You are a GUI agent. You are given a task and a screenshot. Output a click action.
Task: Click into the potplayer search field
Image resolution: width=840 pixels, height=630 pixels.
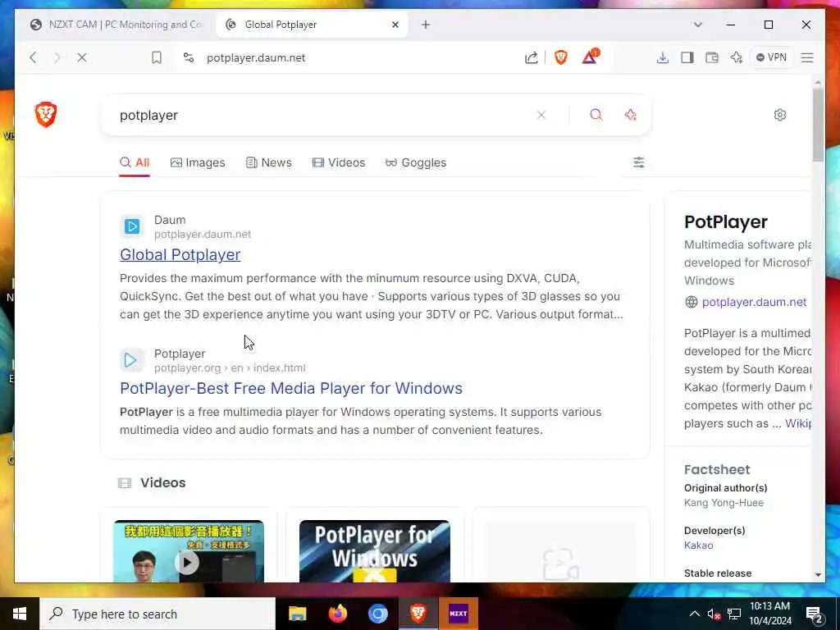322,115
